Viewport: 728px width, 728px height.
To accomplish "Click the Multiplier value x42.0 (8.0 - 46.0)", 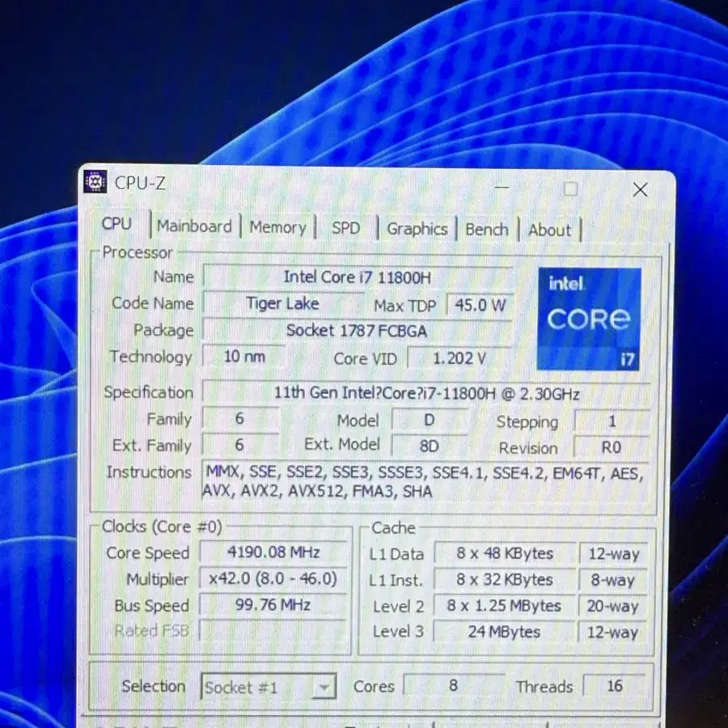I will click(x=273, y=578).
